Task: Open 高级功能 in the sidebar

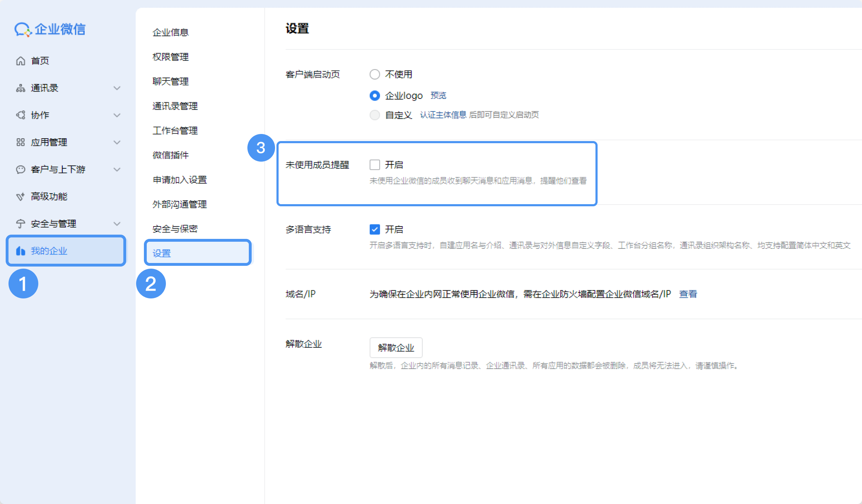Action: point(49,197)
